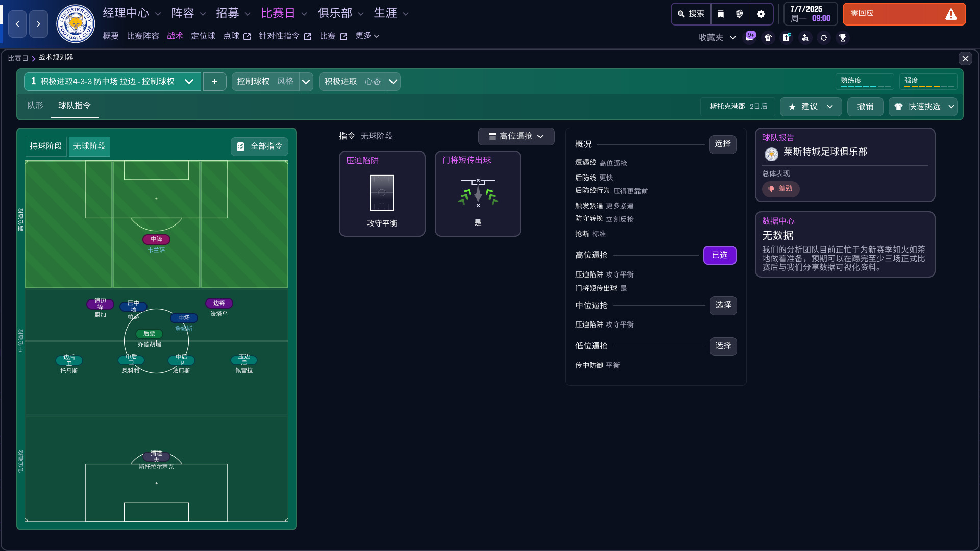980x551 pixels.
Task: Open the 招募 top menu
Action: click(x=233, y=13)
